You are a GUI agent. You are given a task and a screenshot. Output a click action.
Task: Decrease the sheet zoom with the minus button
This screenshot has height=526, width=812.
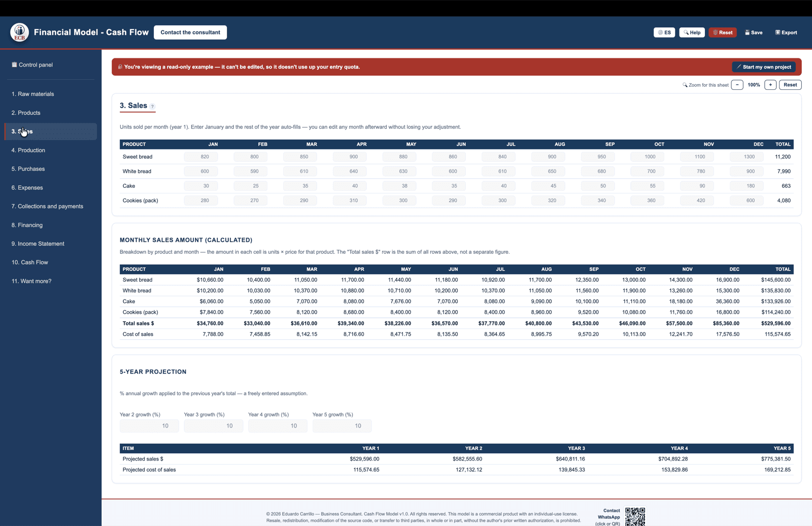pyautogui.click(x=737, y=85)
